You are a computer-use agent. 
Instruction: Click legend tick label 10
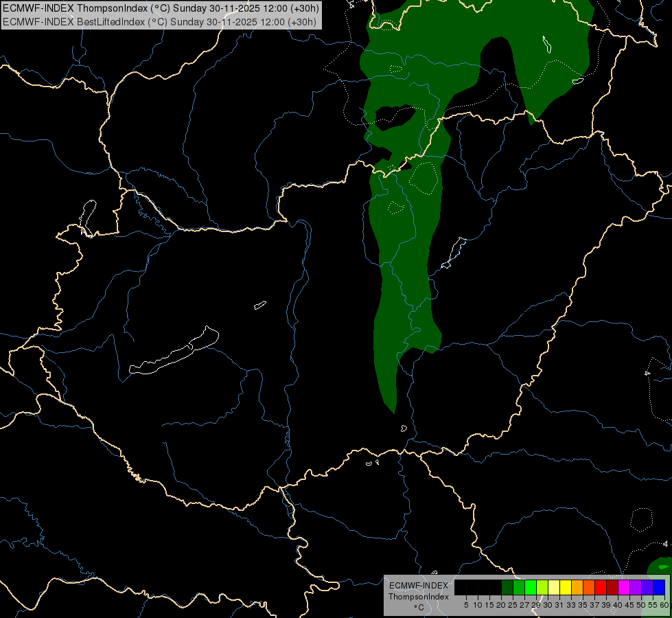[478, 605]
